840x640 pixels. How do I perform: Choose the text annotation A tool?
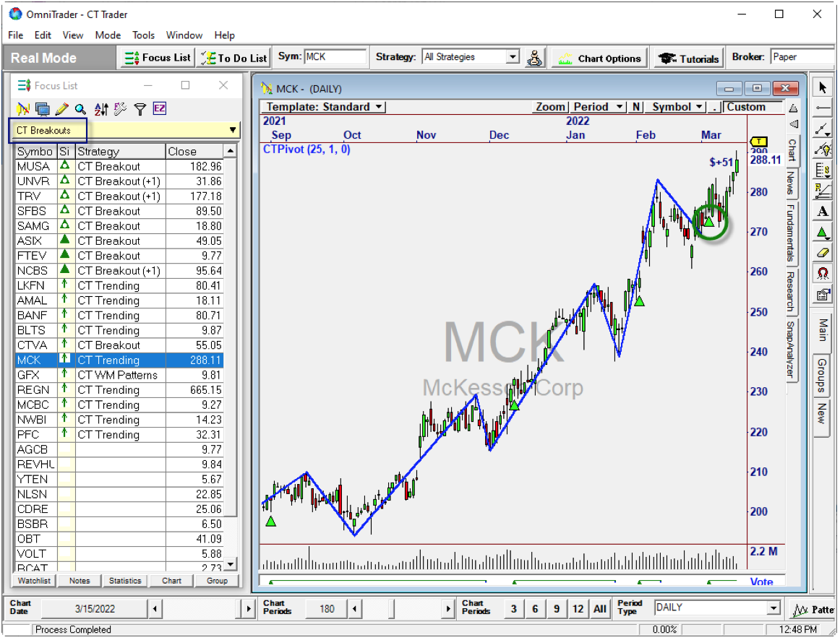click(x=823, y=212)
